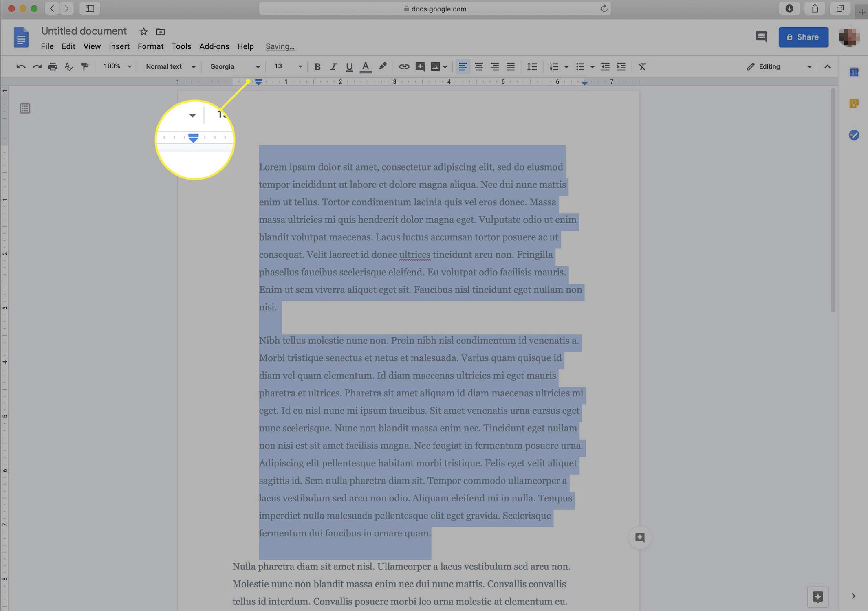868x611 pixels.
Task: Click the Share button
Action: click(x=803, y=37)
